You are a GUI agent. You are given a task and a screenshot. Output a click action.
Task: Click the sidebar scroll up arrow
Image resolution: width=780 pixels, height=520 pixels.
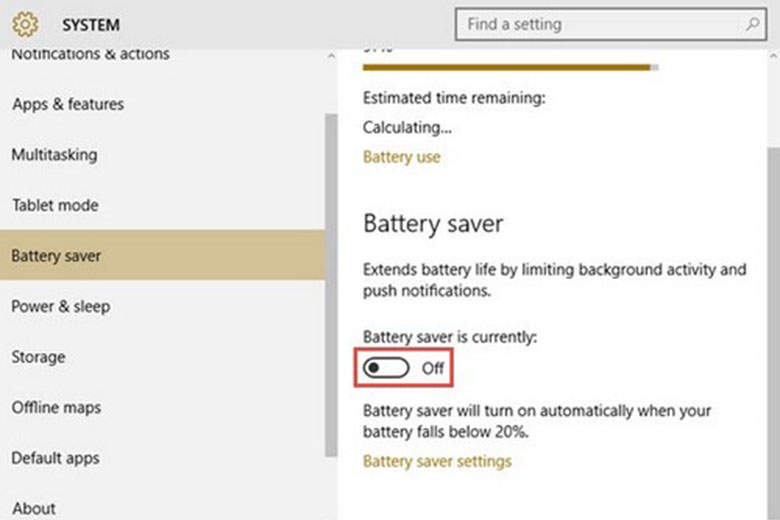tap(331, 56)
